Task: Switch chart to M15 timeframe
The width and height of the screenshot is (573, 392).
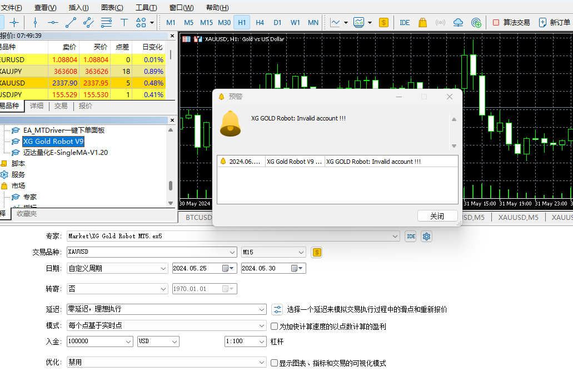Action: (207, 23)
